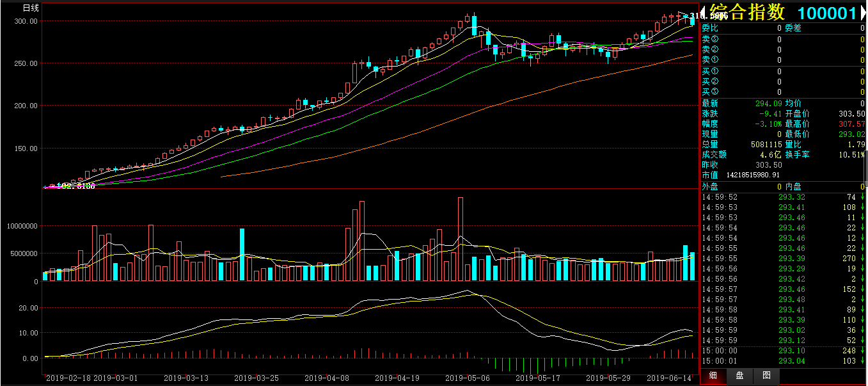This screenshot has height=386, width=868.
Task: Select the 图 tab
Action: (x=766, y=376)
